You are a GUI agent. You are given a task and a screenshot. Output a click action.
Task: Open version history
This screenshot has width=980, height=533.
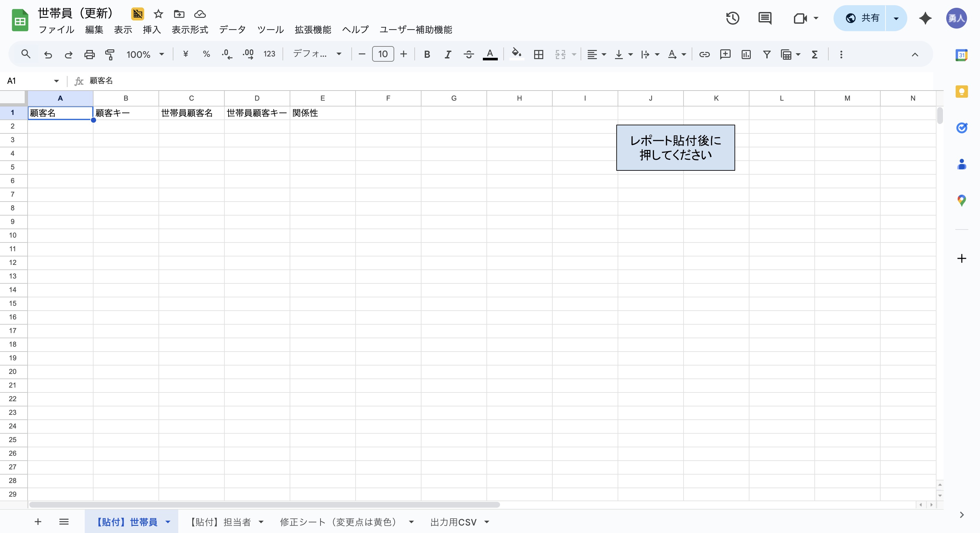732,18
